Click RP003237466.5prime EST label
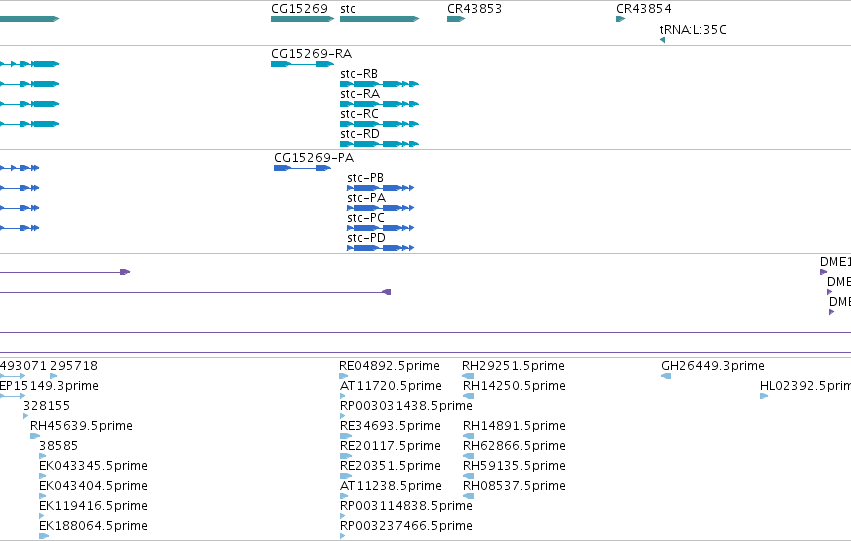Viewport: 851px width, 541px height. click(406, 526)
